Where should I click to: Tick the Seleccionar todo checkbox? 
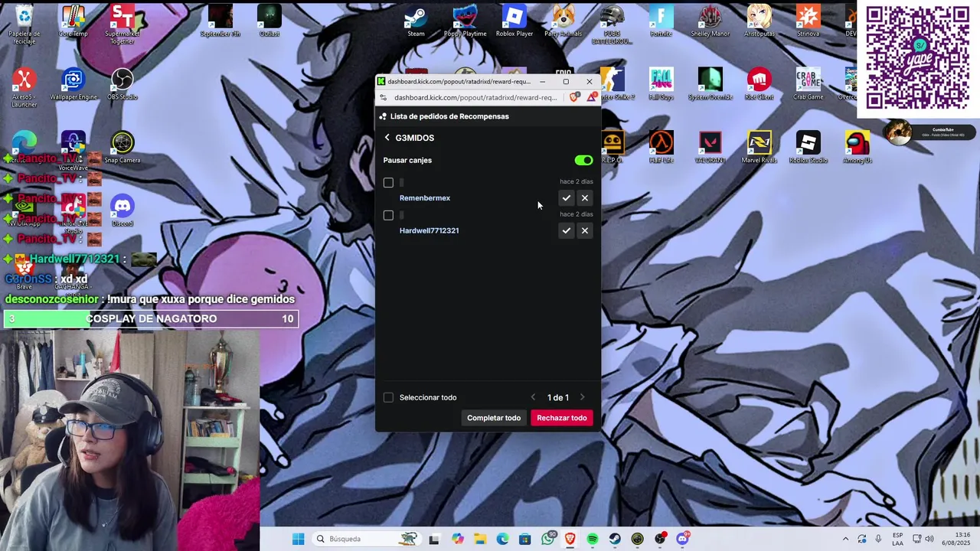point(388,397)
